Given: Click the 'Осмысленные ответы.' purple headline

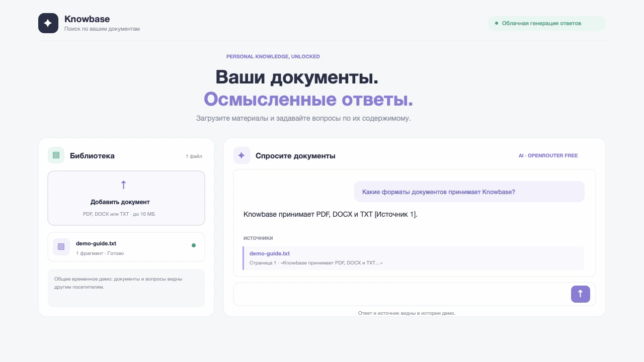Looking at the screenshot, I should point(308,100).
